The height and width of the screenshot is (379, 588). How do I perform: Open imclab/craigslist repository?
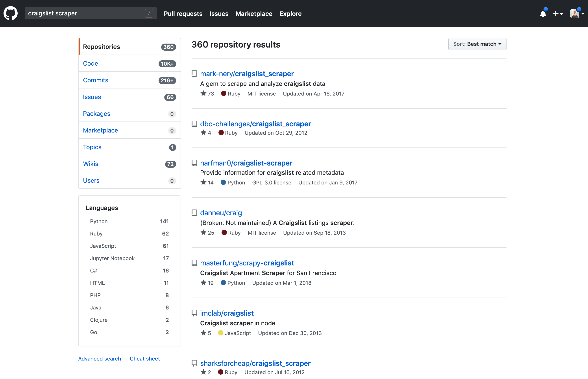(x=227, y=313)
